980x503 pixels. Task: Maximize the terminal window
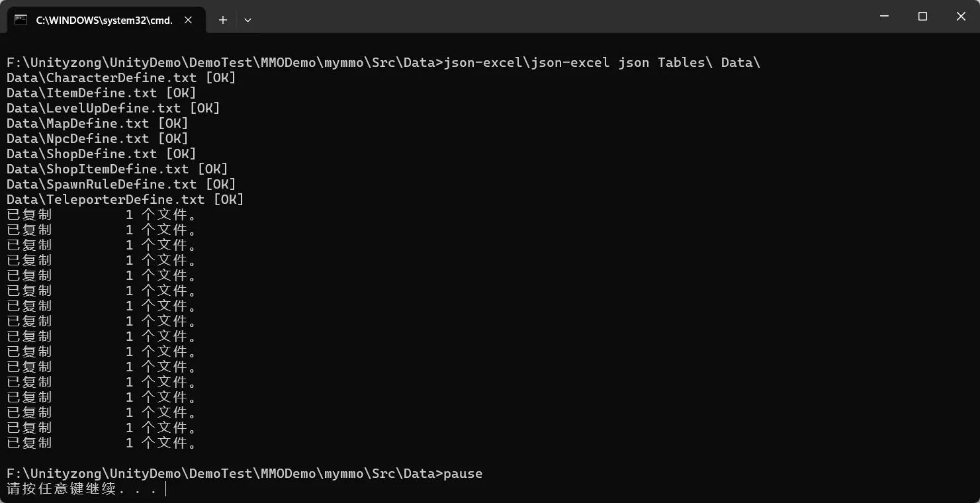point(922,16)
